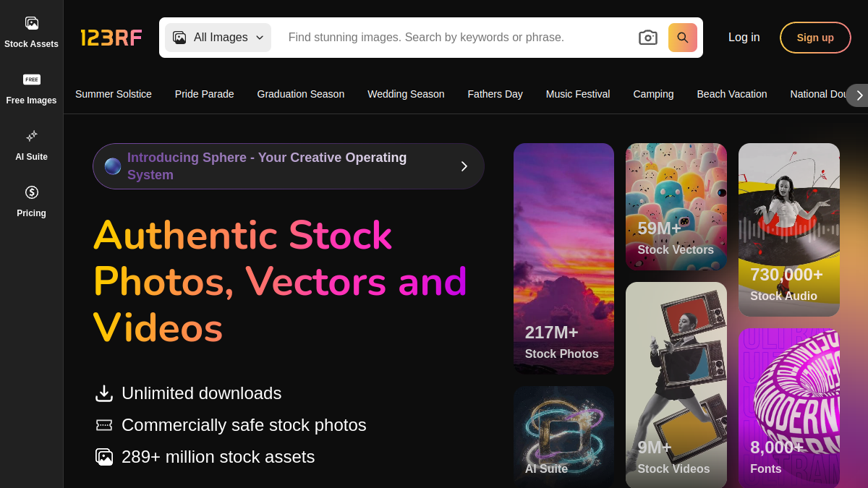The image size is (868, 488).
Task: Open the 8,000+ Fonts tile
Action: [x=789, y=408]
